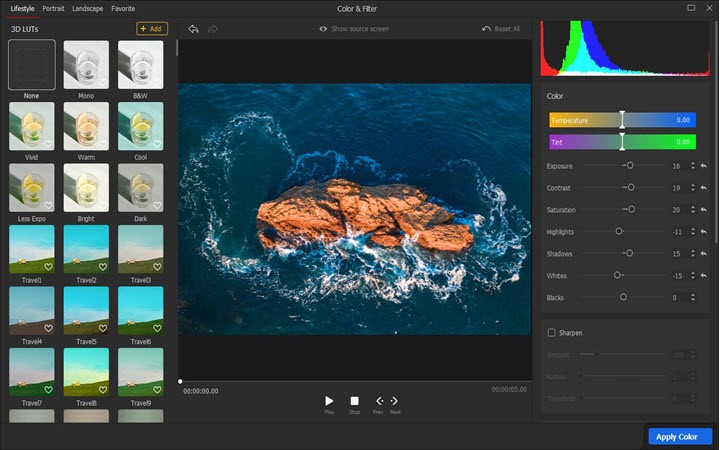Go to the previous frame

tap(379, 401)
